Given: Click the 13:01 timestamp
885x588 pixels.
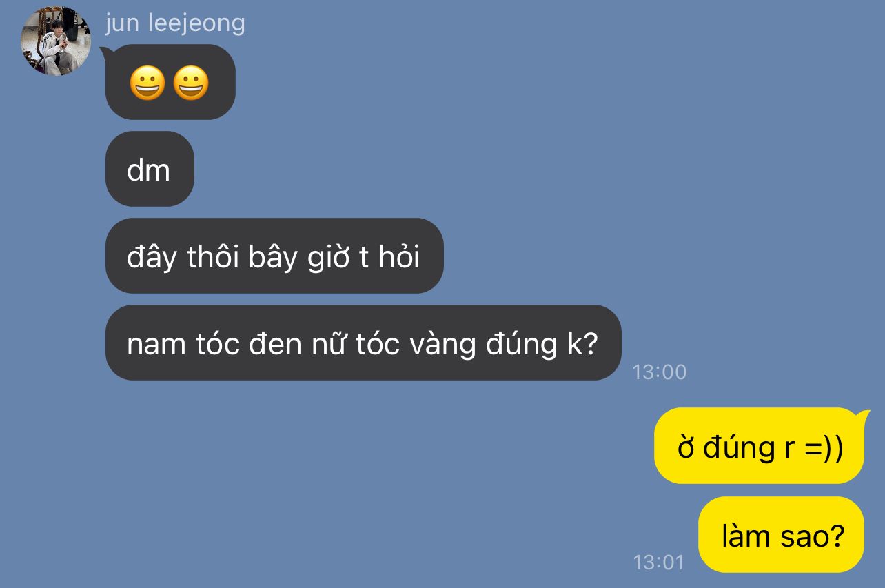Looking at the screenshot, I should pyautogui.click(x=659, y=562).
